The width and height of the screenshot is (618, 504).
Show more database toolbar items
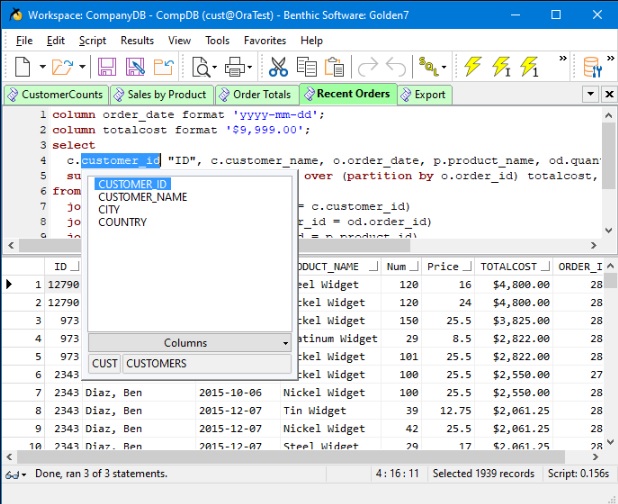point(611,59)
